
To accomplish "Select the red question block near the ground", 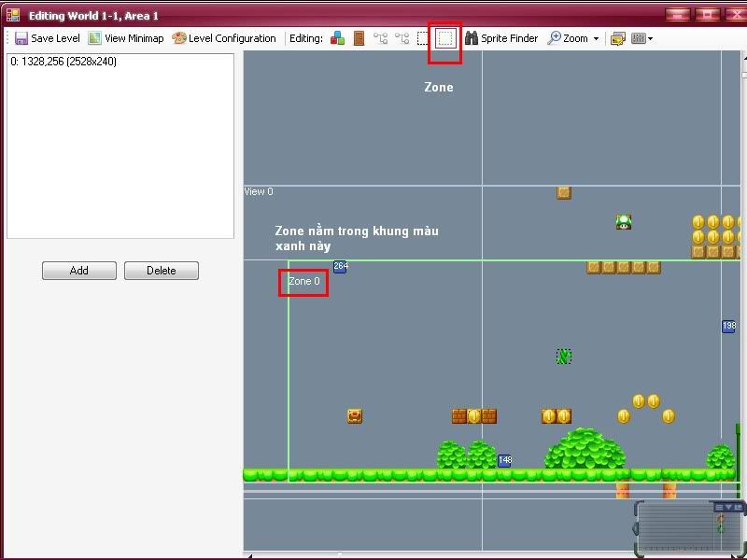I will tap(355, 416).
